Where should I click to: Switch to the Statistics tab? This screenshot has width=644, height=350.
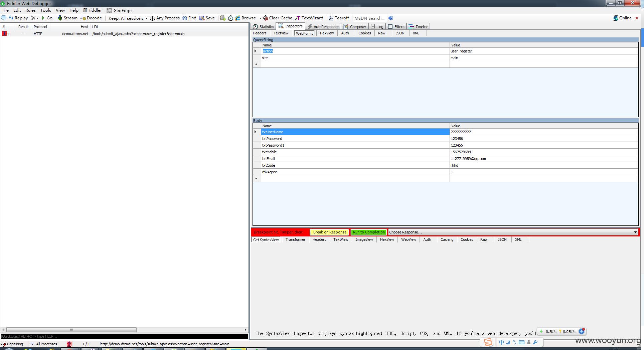264,27
